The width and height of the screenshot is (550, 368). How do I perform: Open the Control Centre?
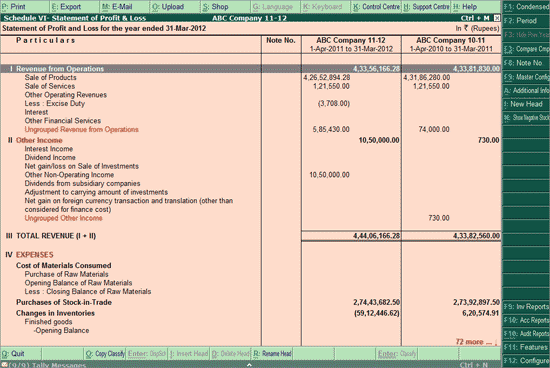tap(376, 7)
